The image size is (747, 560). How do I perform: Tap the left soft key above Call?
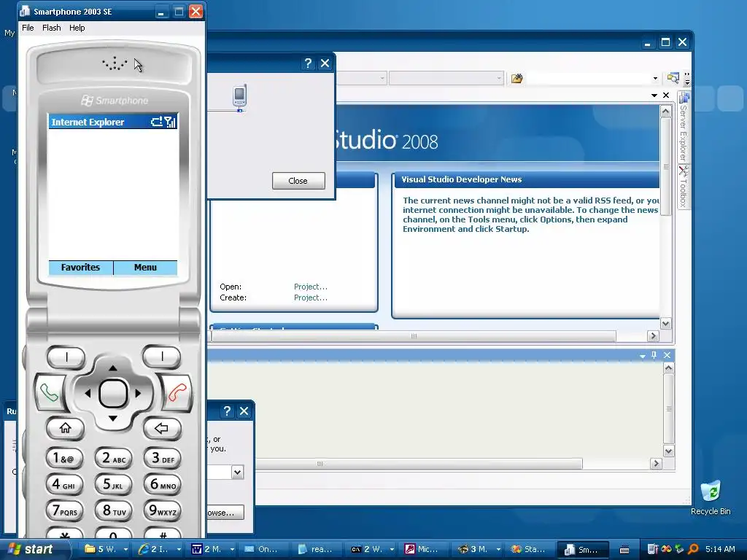pos(66,356)
